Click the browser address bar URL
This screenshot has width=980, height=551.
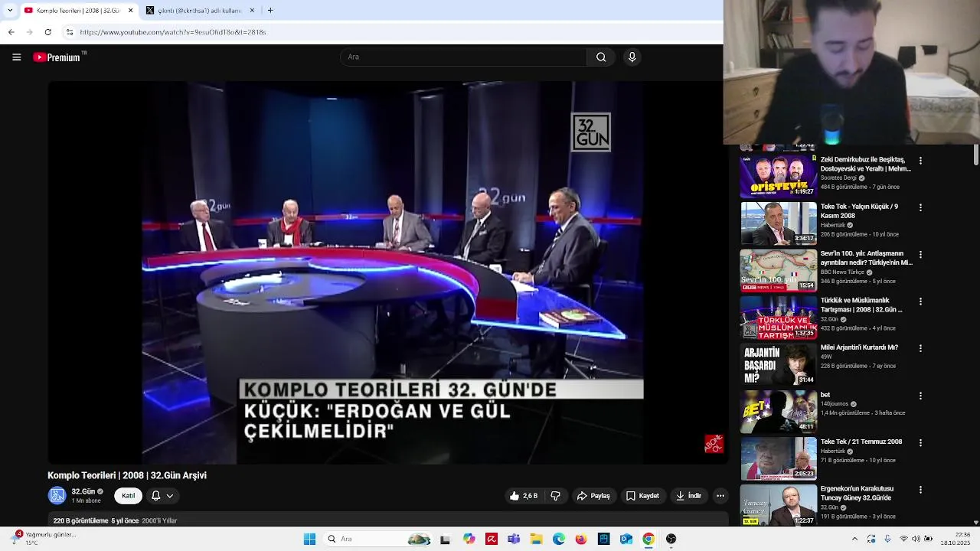click(x=173, y=32)
